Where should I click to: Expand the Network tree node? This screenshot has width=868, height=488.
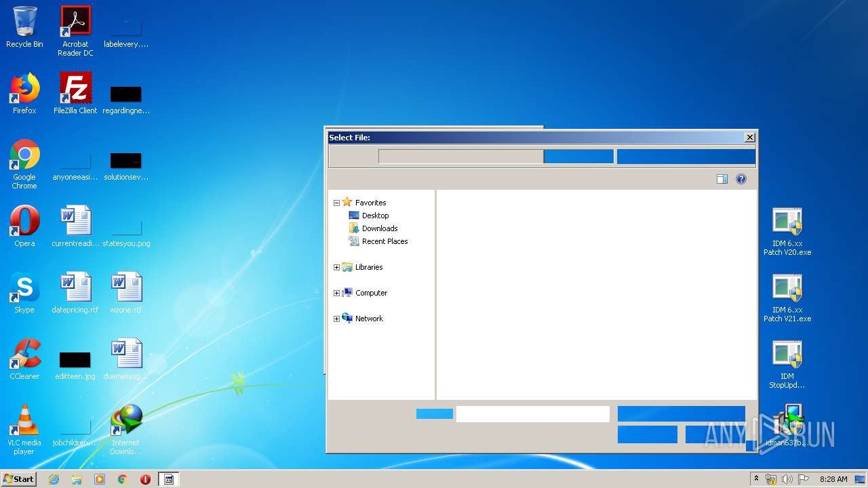[x=336, y=319]
